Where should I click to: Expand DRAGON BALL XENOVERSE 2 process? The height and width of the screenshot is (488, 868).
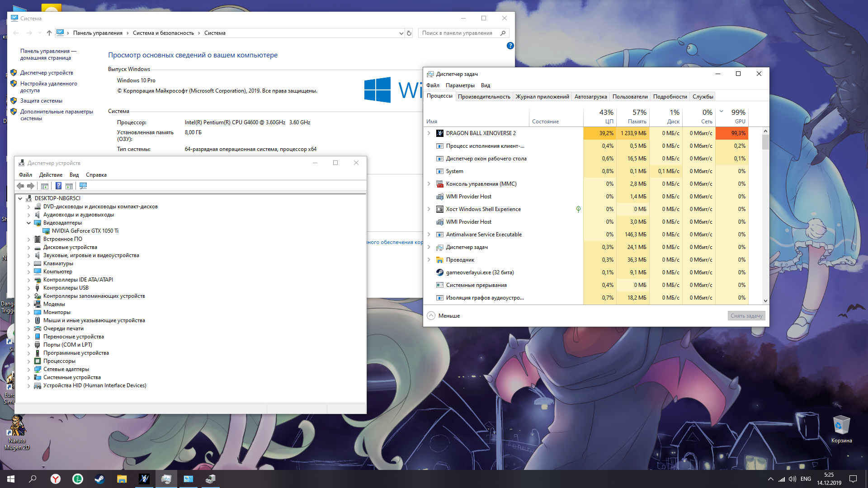(x=429, y=133)
